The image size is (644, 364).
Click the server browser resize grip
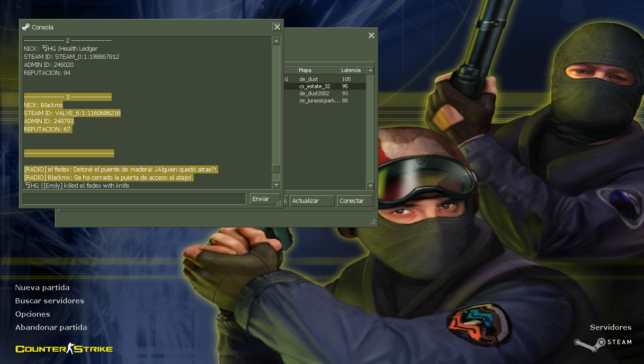click(373, 222)
